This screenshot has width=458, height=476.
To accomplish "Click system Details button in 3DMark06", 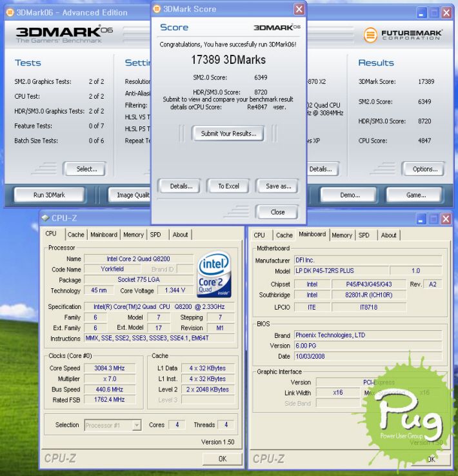I will pos(322,169).
